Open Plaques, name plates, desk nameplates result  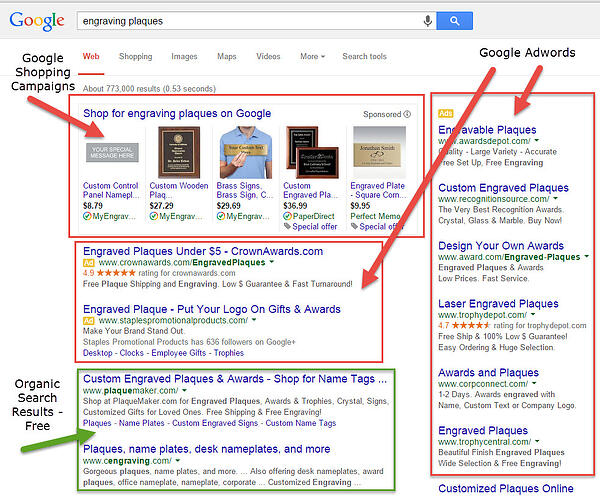click(x=207, y=449)
